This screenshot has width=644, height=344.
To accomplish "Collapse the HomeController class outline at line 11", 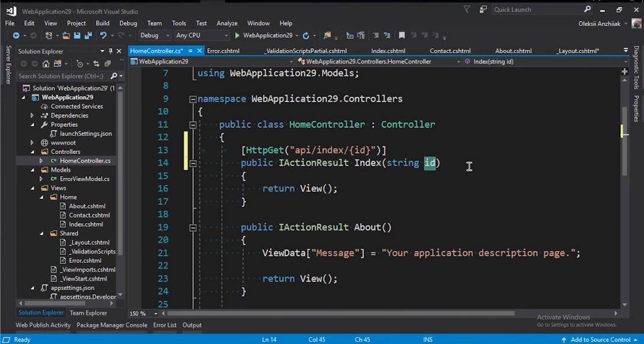I will point(193,125).
